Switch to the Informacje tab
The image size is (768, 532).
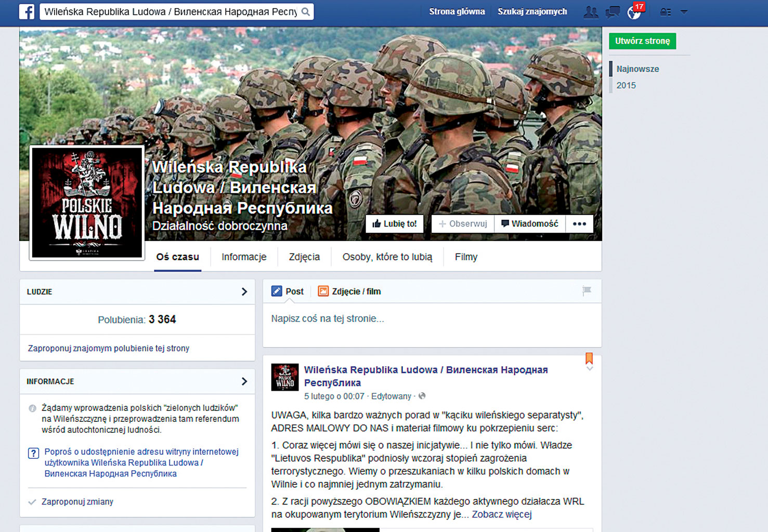click(244, 257)
